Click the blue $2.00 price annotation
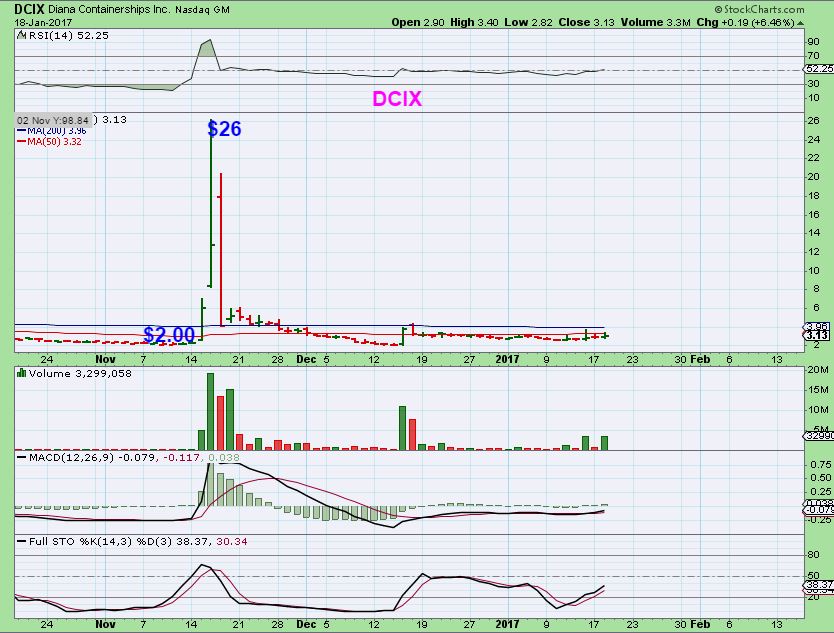The image size is (834, 633). tap(169, 335)
